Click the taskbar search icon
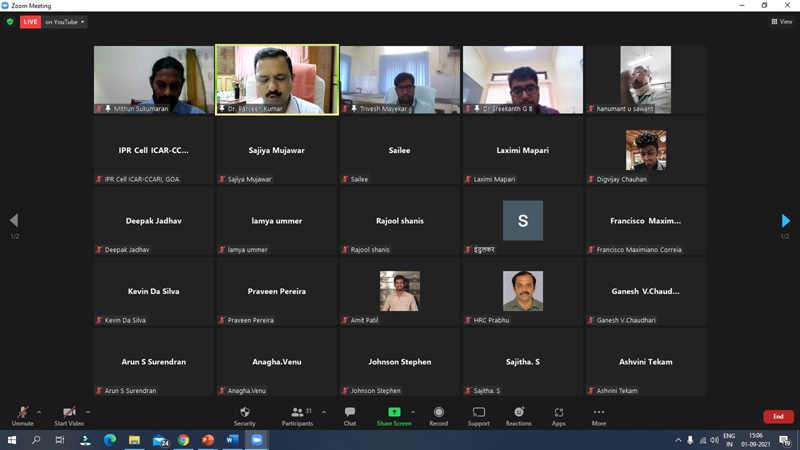800x450 pixels. point(36,440)
